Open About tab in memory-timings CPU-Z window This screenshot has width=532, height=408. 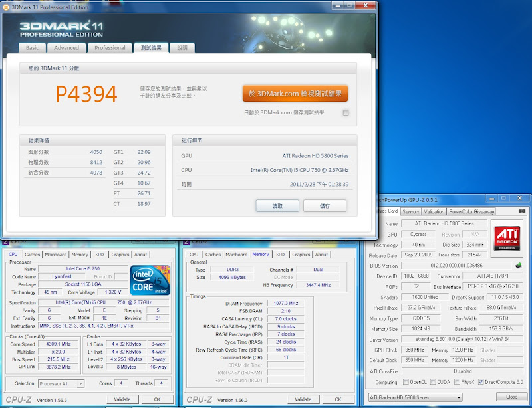(x=321, y=255)
